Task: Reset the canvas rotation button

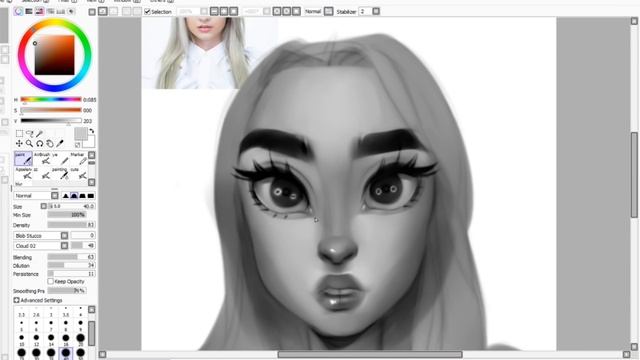Action: coord(296,11)
